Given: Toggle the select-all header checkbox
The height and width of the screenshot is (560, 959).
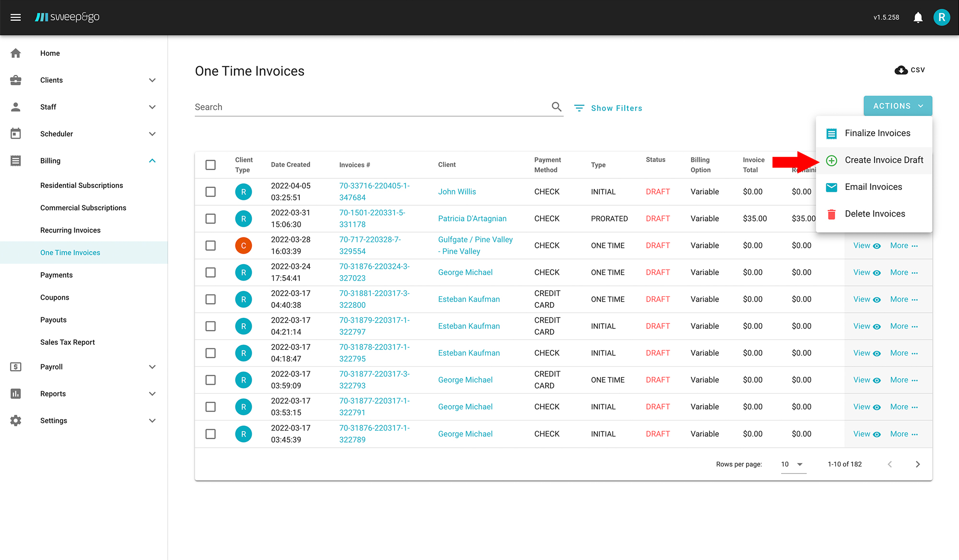Looking at the screenshot, I should (211, 165).
